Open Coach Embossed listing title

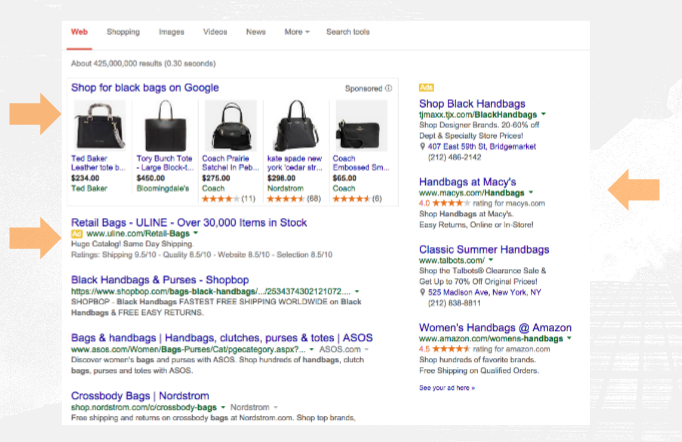pos(361,163)
